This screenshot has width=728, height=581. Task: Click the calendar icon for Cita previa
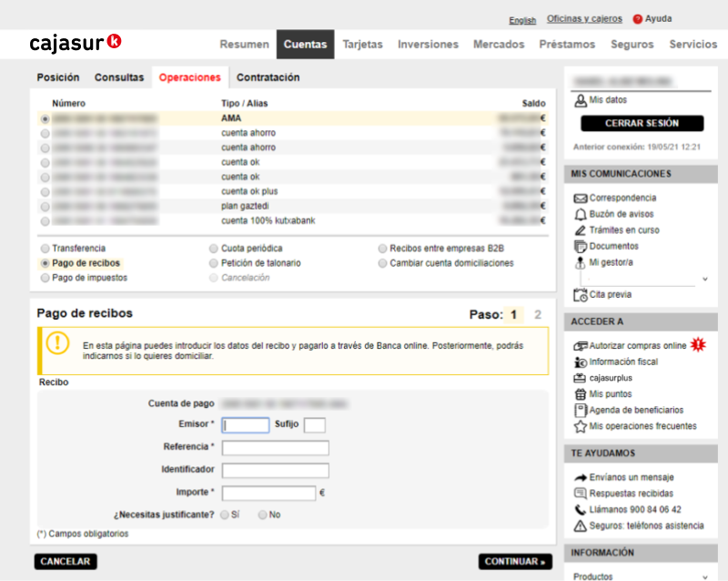click(580, 295)
